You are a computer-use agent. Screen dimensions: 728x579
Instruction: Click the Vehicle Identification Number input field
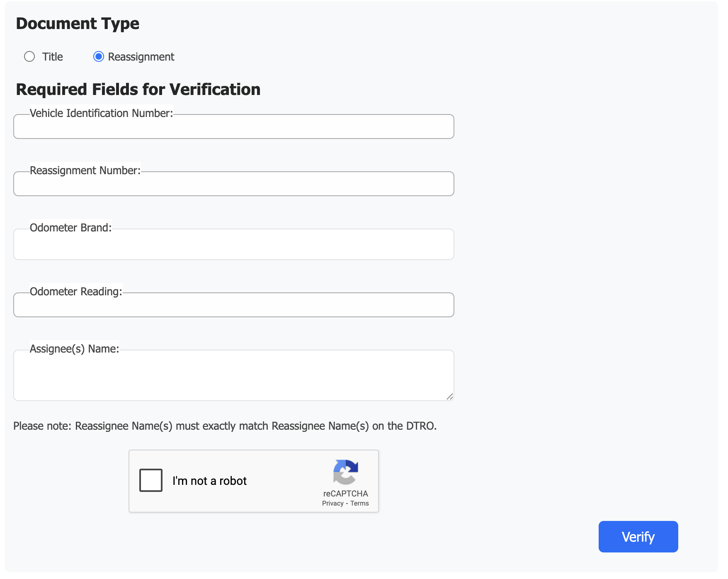click(234, 127)
